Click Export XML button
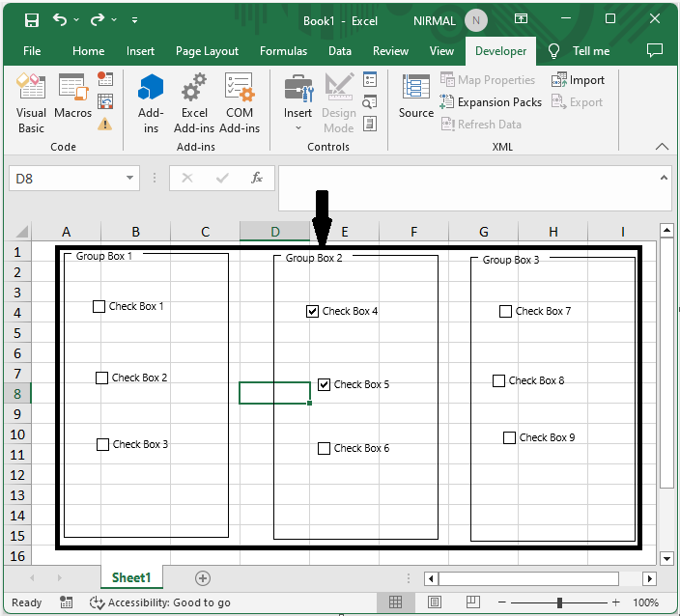Screen dimensions: 680x616 pyautogui.click(x=577, y=102)
